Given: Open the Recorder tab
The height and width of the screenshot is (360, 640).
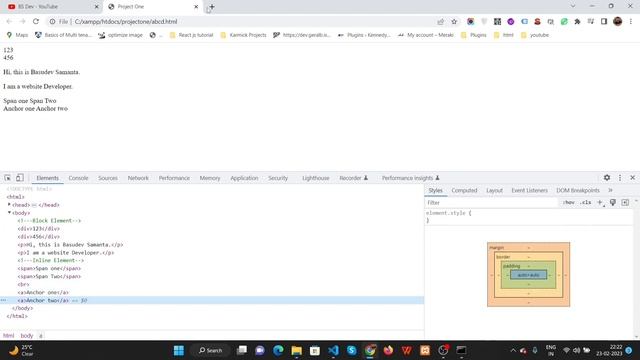Looking at the screenshot, I should (353, 178).
